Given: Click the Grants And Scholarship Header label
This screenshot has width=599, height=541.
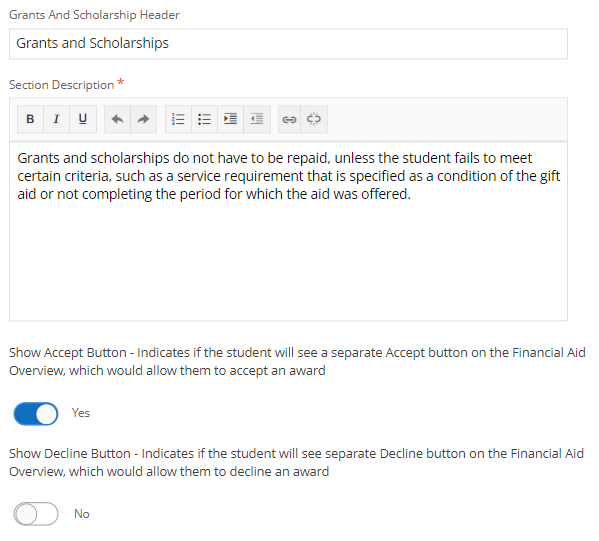Looking at the screenshot, I should point(94,15).
